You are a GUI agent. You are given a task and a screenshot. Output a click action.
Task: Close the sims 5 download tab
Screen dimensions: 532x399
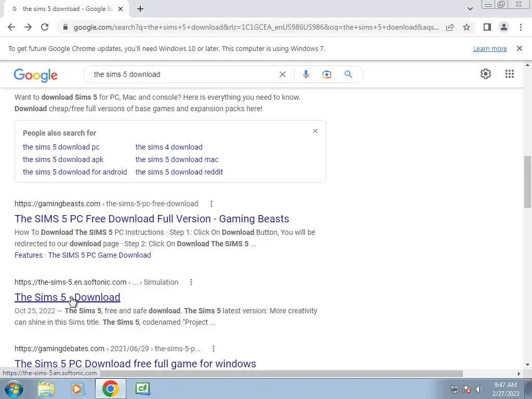point(121,9)
